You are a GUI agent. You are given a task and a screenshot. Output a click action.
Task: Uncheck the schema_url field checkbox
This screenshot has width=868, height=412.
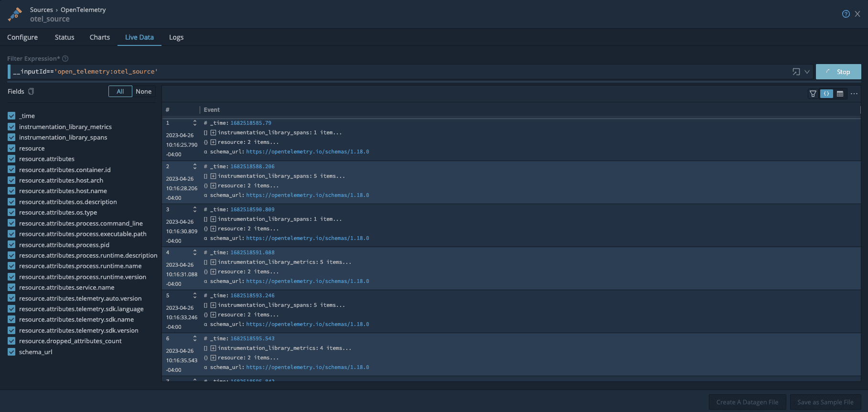(x=11, y=352)
